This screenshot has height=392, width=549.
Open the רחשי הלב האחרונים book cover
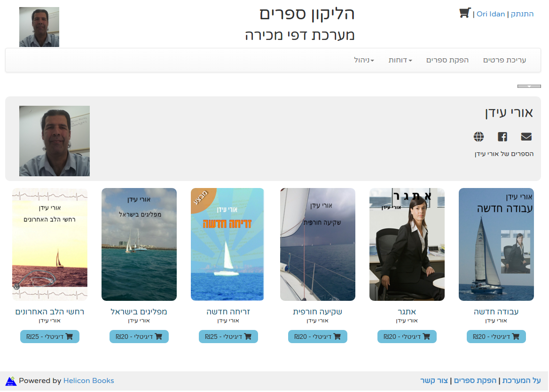click(50, 244)
